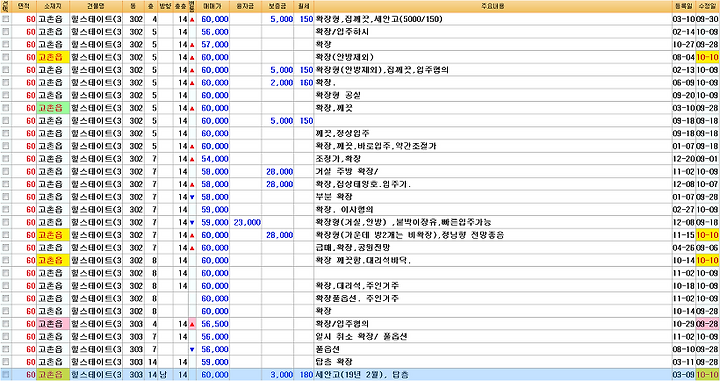Click the red up-arrow in the 57,000 price row

click(x=192, y=45)
